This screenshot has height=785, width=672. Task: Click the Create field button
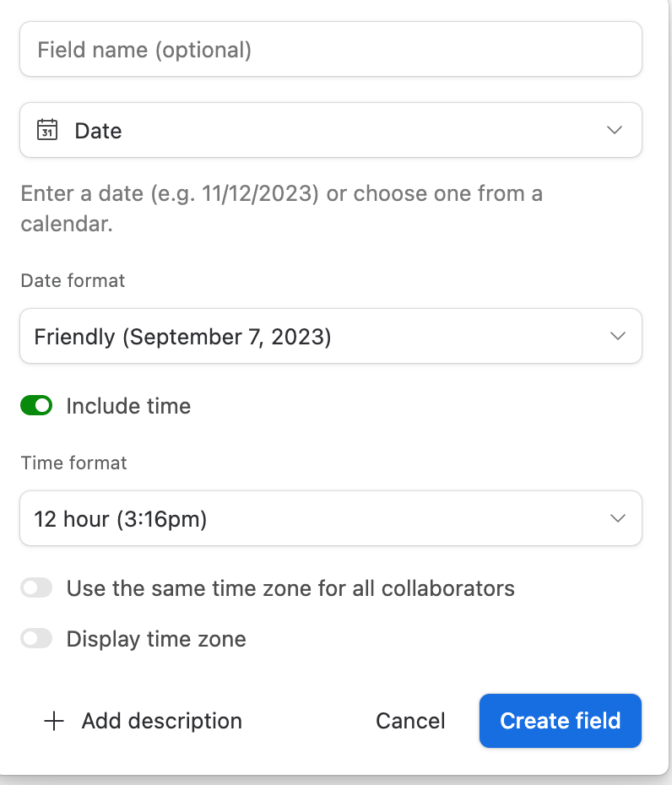561,721
